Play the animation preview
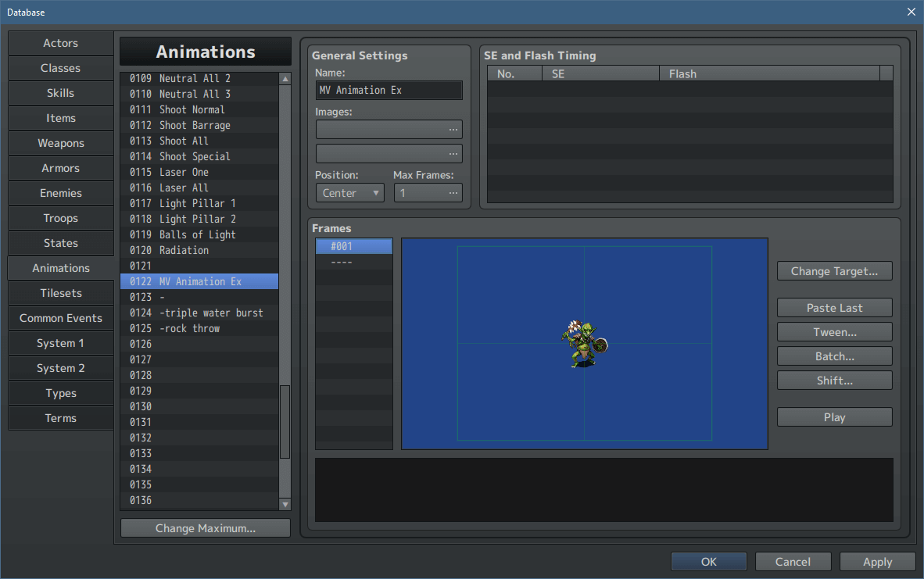The width and height of the screenshot is (924, 579). (x=834, y=416)
